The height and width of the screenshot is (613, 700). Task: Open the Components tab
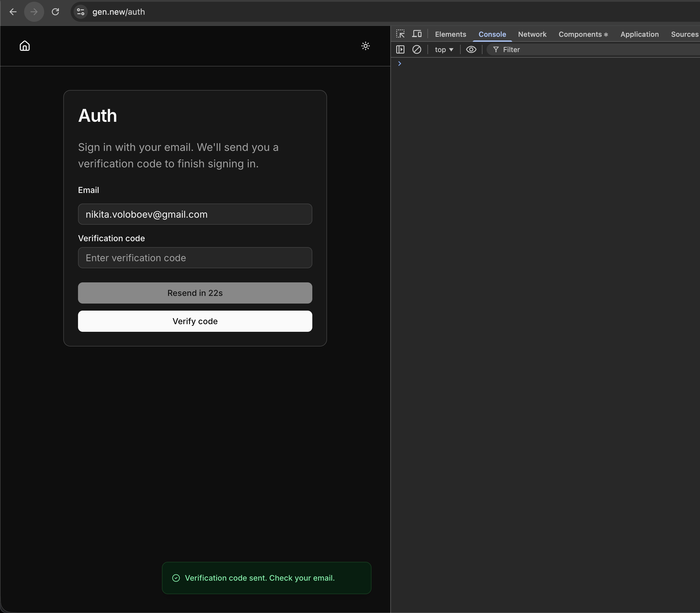(583, 34)
